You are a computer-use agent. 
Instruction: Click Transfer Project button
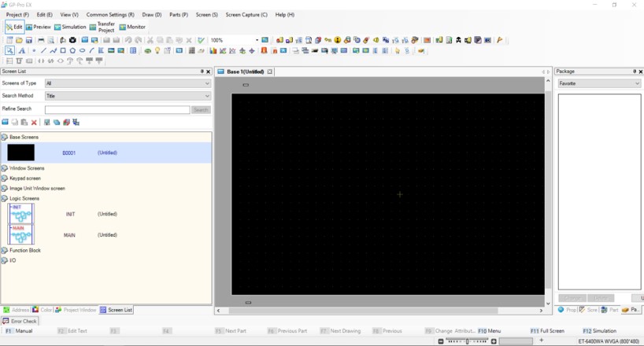point(102,27)
